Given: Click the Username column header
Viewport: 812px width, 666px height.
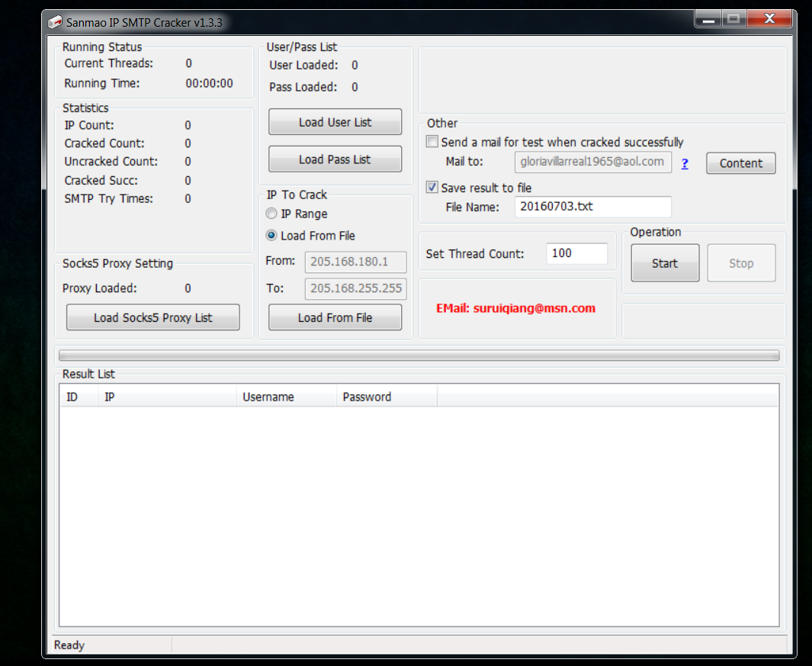Looking at the screenshot, I should pyautogui.click(x=286, y=396).
